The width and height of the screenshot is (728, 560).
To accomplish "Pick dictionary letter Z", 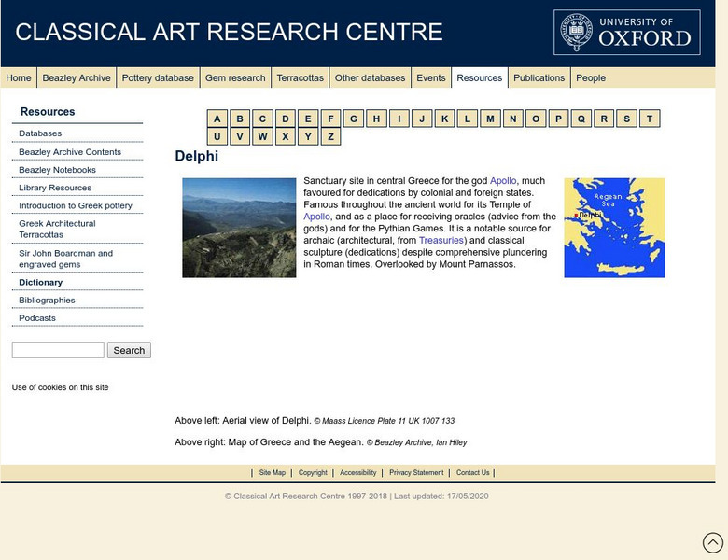I will click(x=330, y=136).
